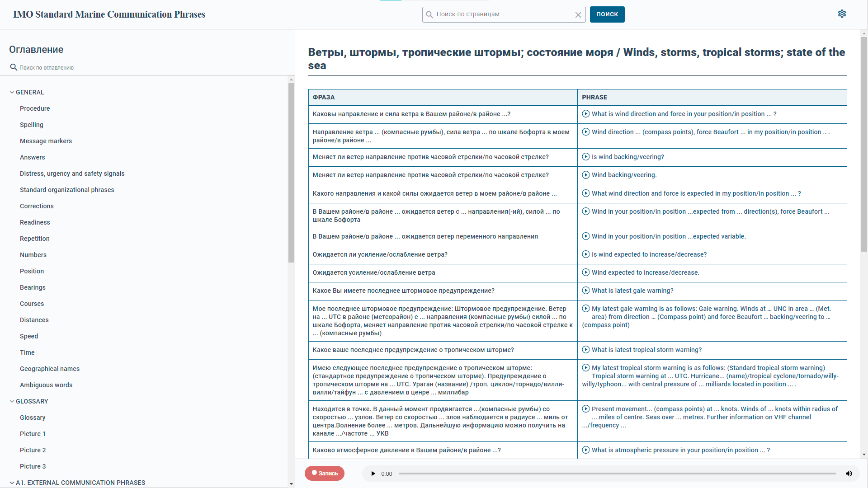Click the main page vertical scrollbar thumb

tap(864, 144)
